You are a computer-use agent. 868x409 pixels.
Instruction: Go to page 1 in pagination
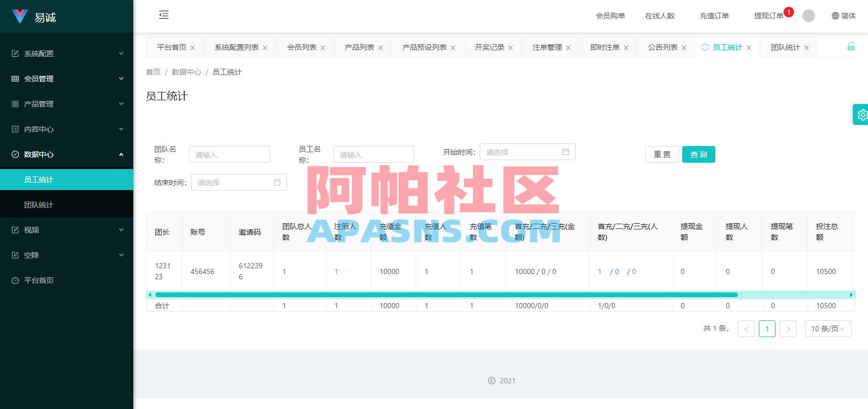pyautogui.click(x=767, y=329)
